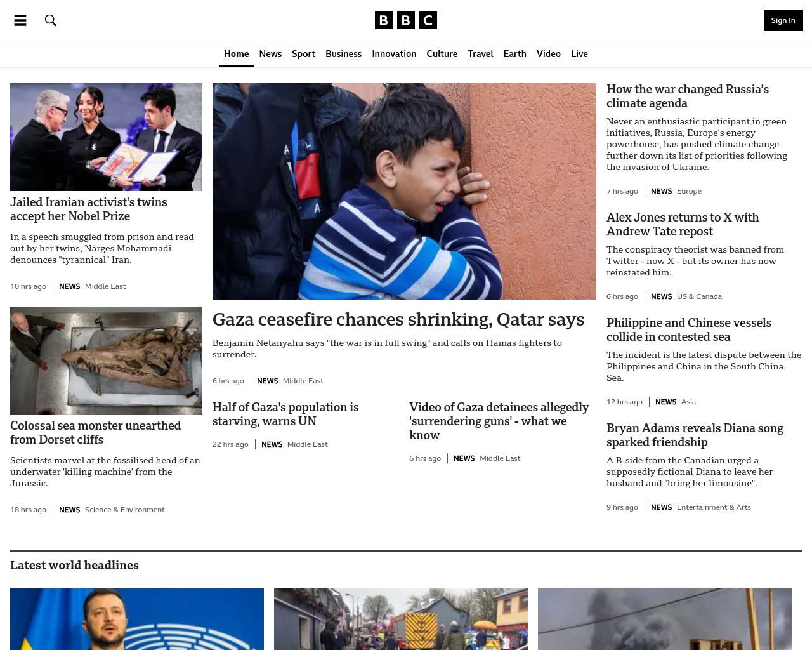This screenshot has height=650, width=812.
Task: Click the Sign In button
Action: (783, 20)
